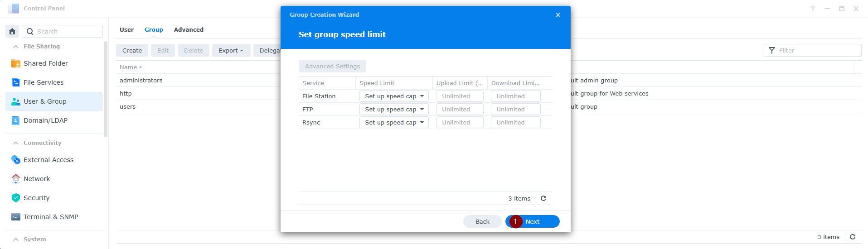Refresh the group list at bottom right

tap(853, 237)
